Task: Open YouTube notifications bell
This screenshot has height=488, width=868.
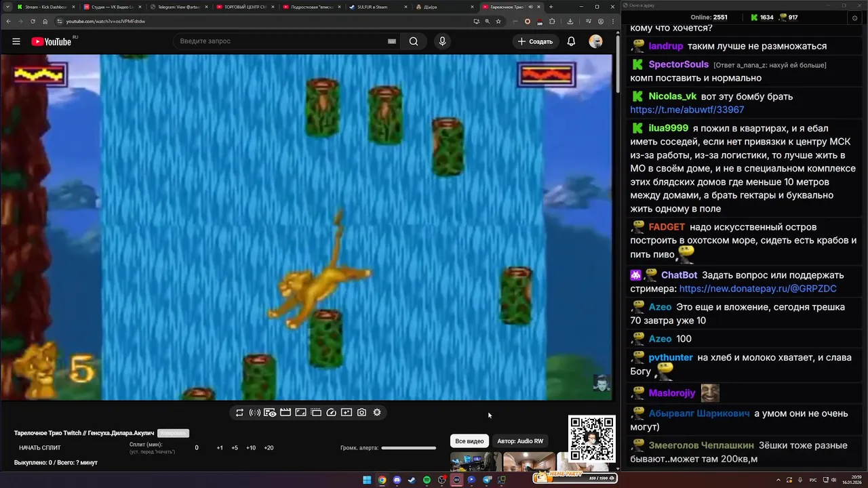Action: pos(571,41)
